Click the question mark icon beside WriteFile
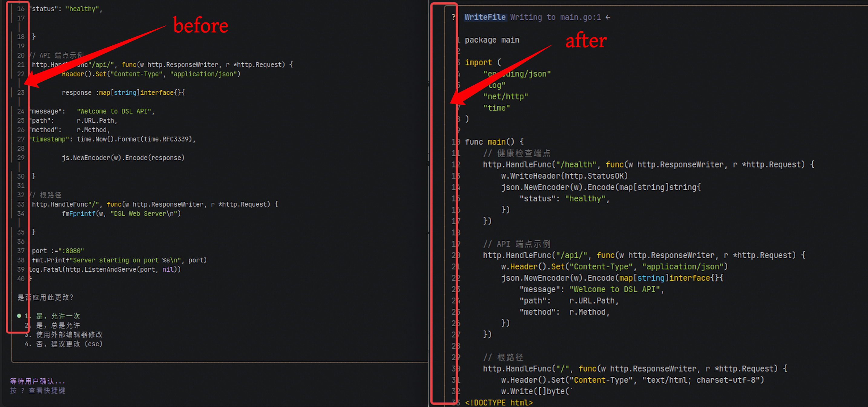Screen dimensions: 868x407 [454, 17]
